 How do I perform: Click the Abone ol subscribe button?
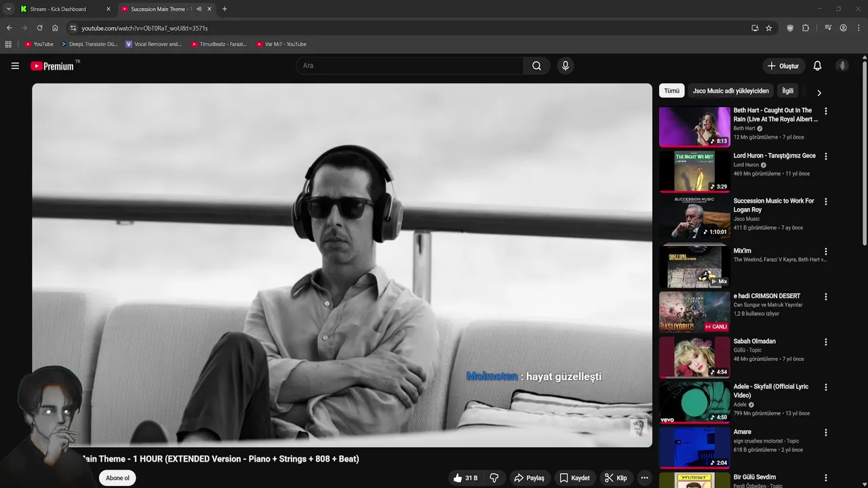(x=117, y=478)
